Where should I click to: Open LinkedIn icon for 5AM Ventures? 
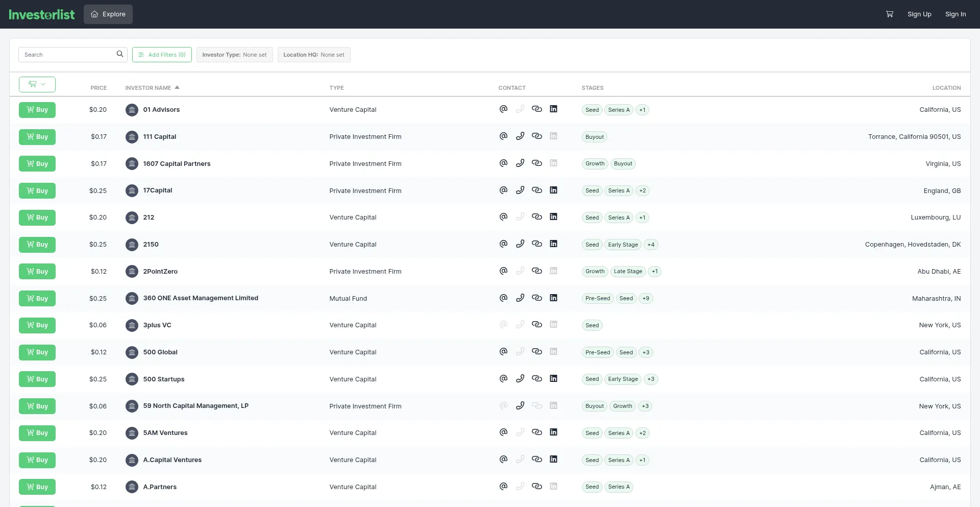tap(553, 432)
